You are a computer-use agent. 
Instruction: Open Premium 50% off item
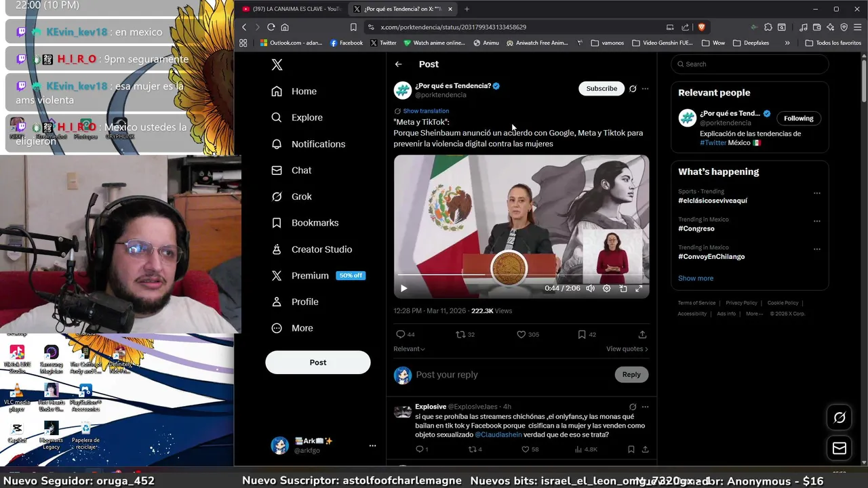point(317,275)
